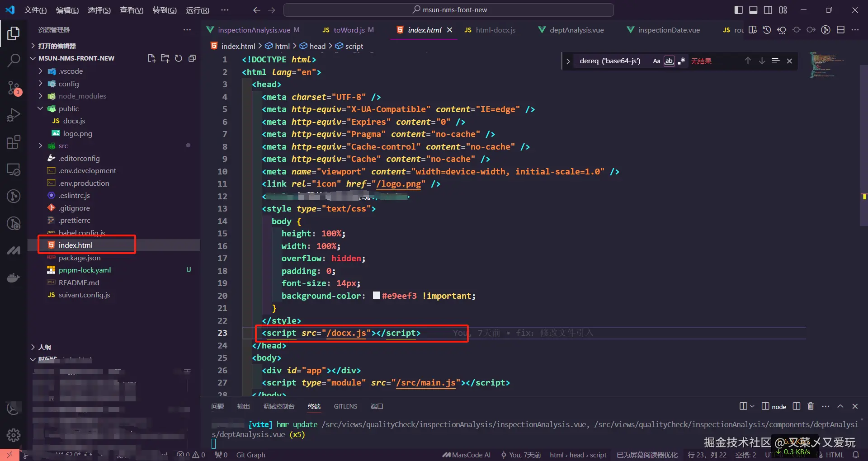868x461 pixels.
Task: Open the Remote Explorer view icon
Action: (x=14, y=169)
